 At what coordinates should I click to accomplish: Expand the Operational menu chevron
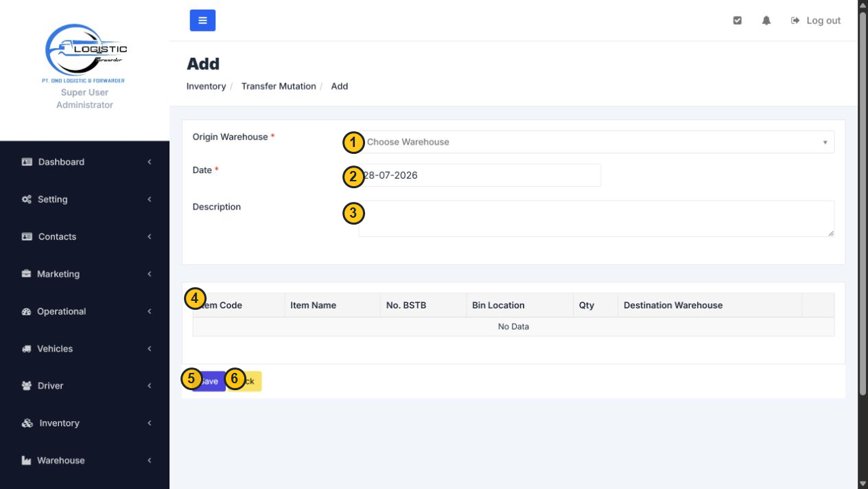[x=149, y=311]
